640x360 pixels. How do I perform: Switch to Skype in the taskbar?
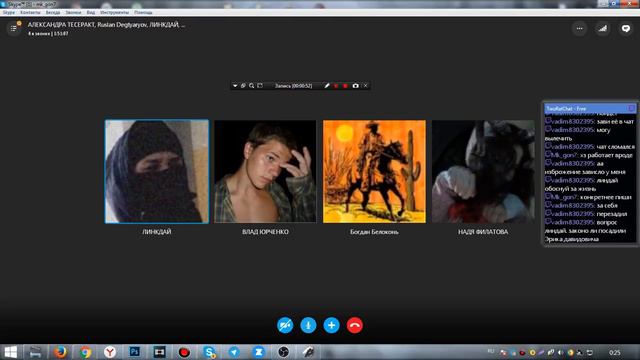click(x=209, y=352)
